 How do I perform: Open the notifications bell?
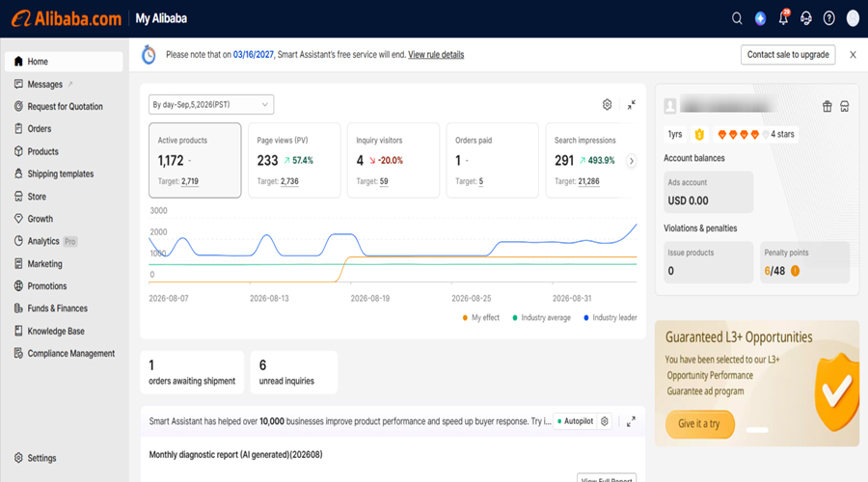783,17
